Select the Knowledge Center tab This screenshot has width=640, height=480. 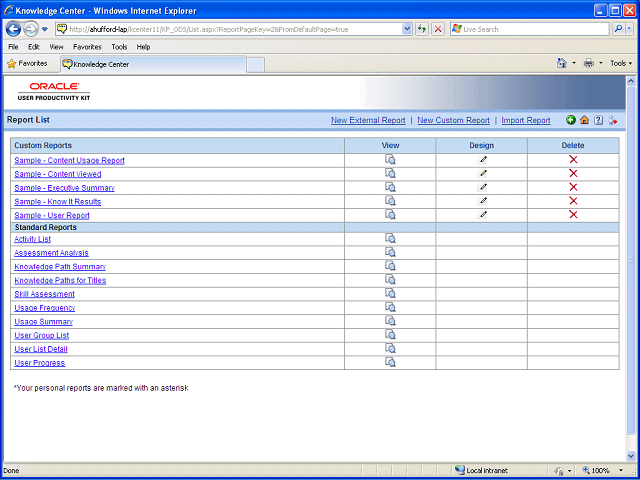pos(153,64)
